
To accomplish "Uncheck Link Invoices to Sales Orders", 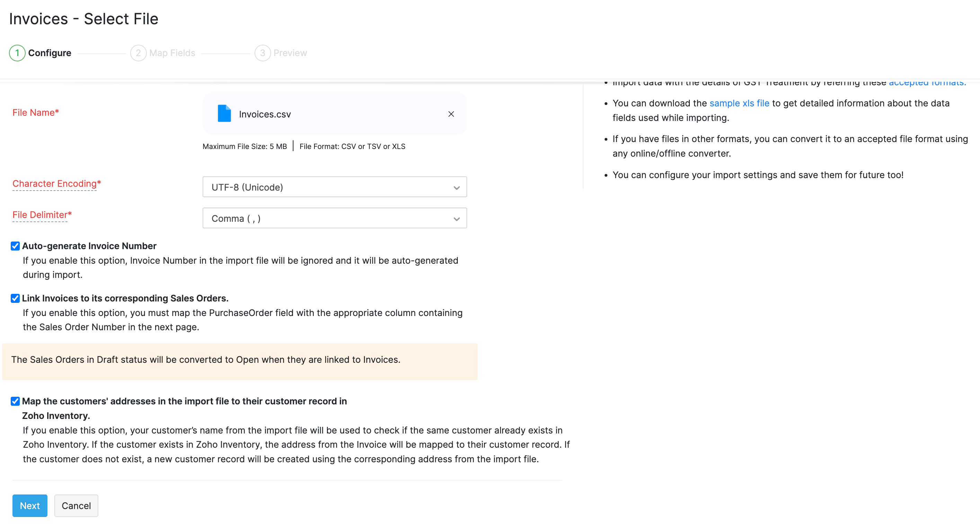I will [x=16, y=298].
